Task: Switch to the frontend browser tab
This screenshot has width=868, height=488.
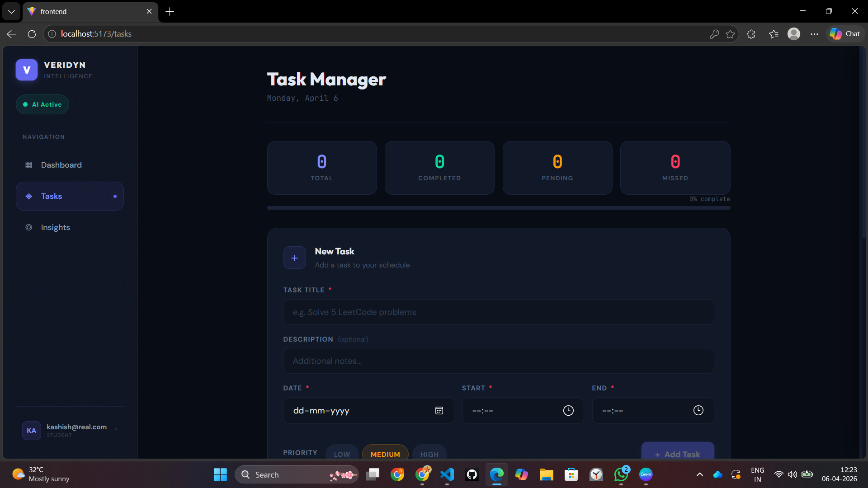Action: pyautogui.click(x=90, y=12)
